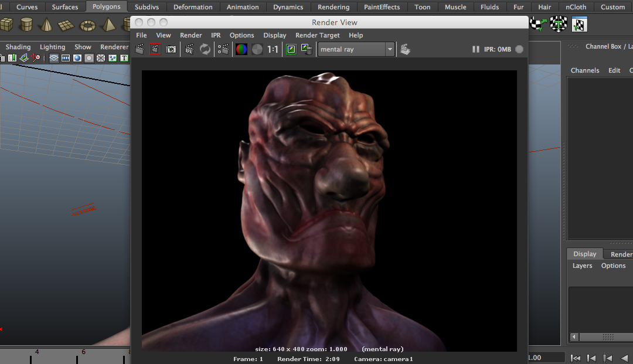The height and width of the screenshot is (364, 633).
Task: Switch to the Deformation shelf tab
Action: (193, 7)
